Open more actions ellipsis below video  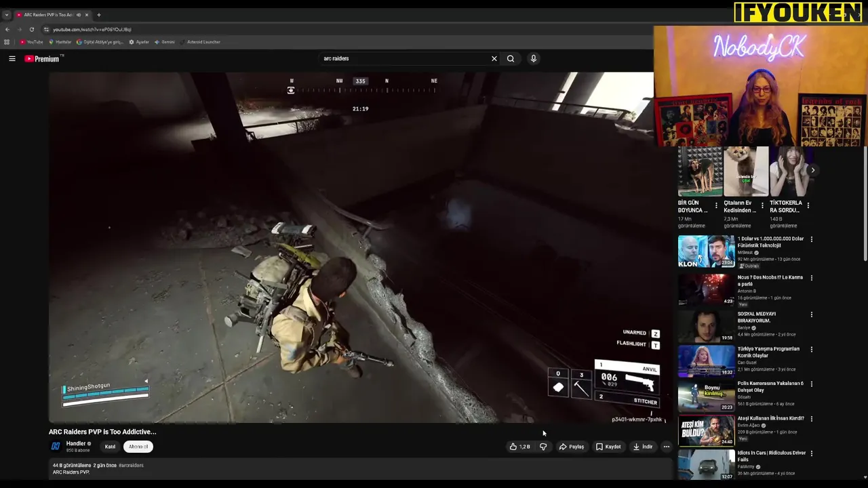click(667, 447)
